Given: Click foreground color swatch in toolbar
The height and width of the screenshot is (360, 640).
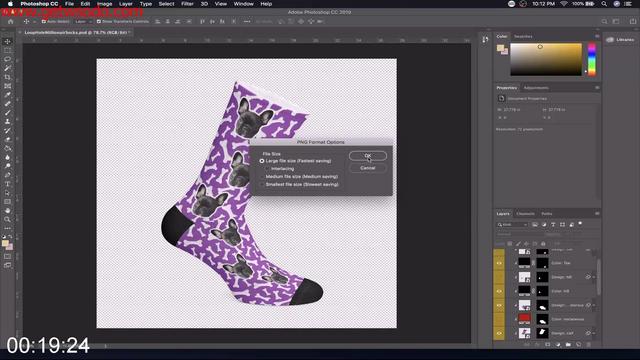Looking at the screenshot, I should [x=5, y=243].
